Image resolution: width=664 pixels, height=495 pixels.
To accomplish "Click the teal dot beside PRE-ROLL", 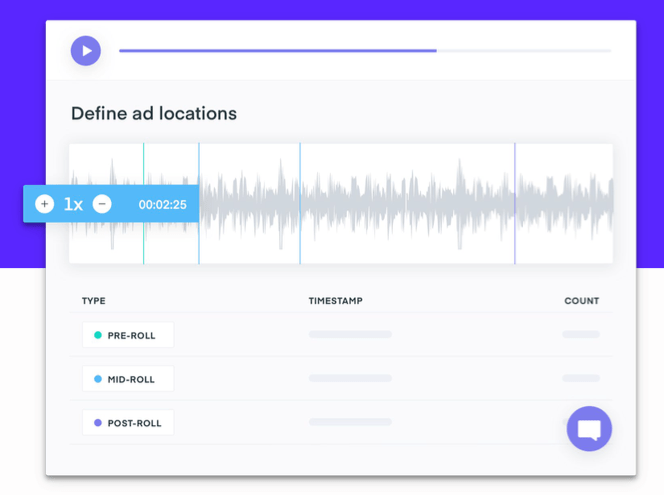I will tap(97, 335).
